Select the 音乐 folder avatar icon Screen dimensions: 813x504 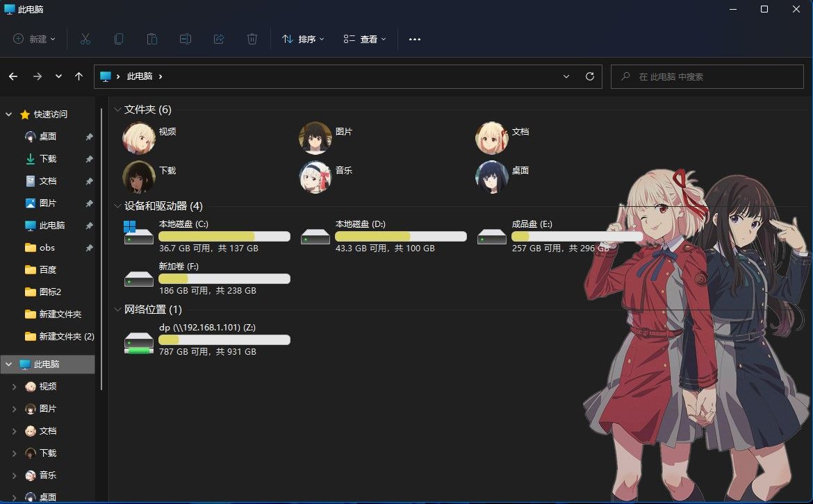point(315,176)
